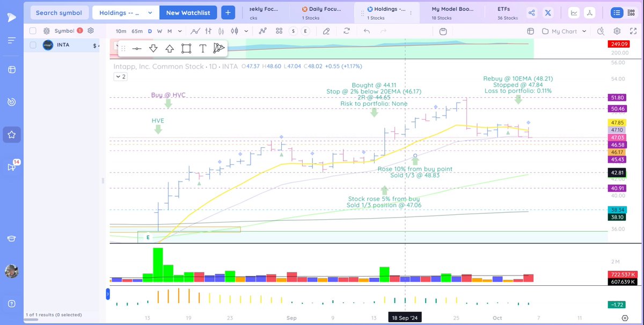Switch to list view layout
Viewport: 644px width, 325px height.
point(617,13)
